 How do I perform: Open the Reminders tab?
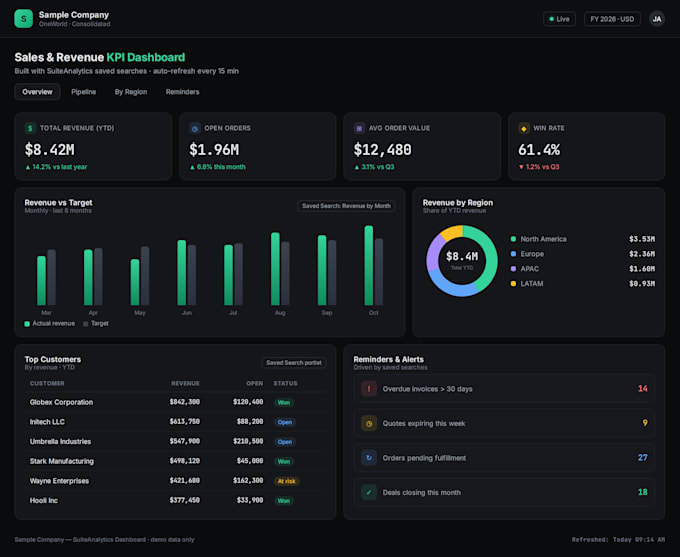pos(183,92)
